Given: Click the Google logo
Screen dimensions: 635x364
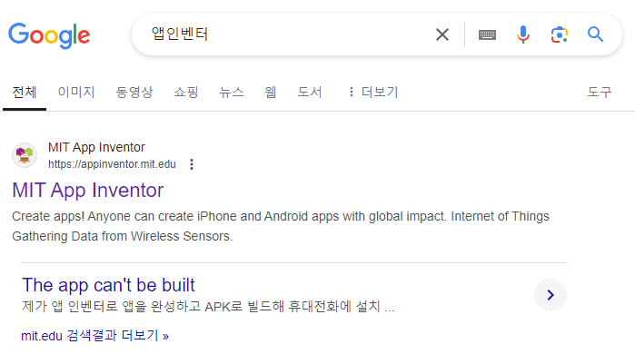Looking at the screenshot, I should point(49,35).
